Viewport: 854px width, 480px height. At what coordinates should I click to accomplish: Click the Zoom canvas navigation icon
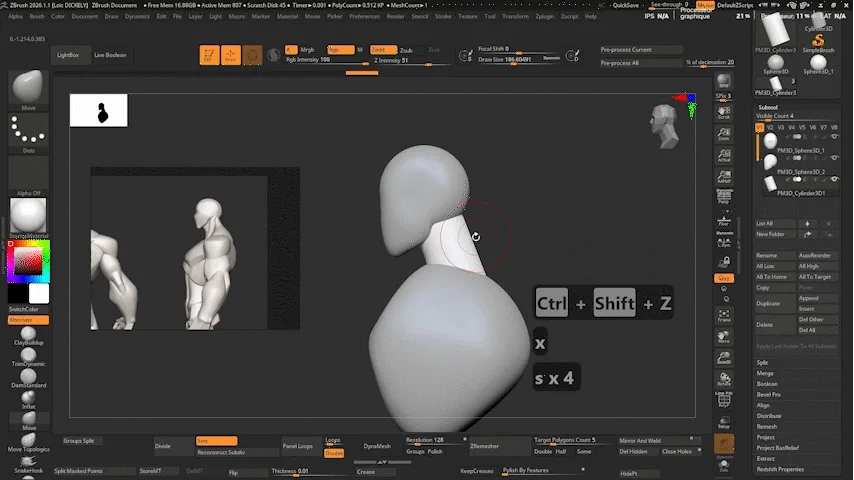pyautogui.click(x=724, y=132)
